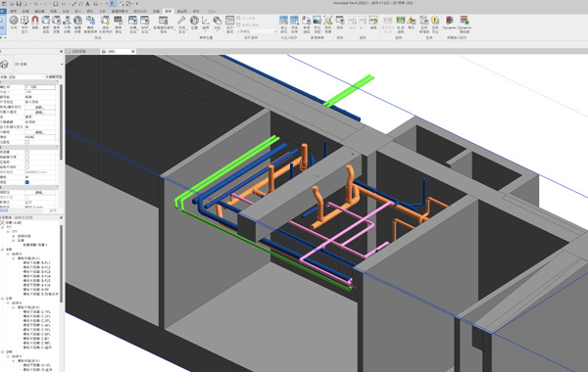Click the Save icon in quick access toolbar
The height and width of the screenshot is (372, 588).
(19, 4)
